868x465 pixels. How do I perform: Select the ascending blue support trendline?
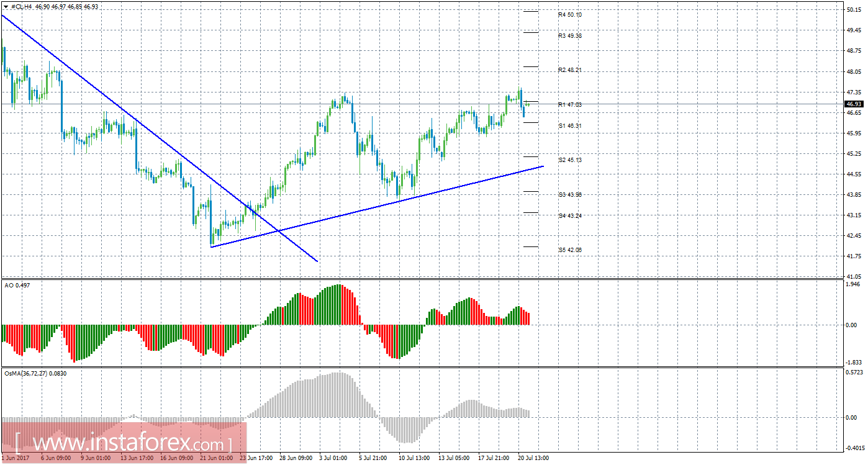(377, 207)
